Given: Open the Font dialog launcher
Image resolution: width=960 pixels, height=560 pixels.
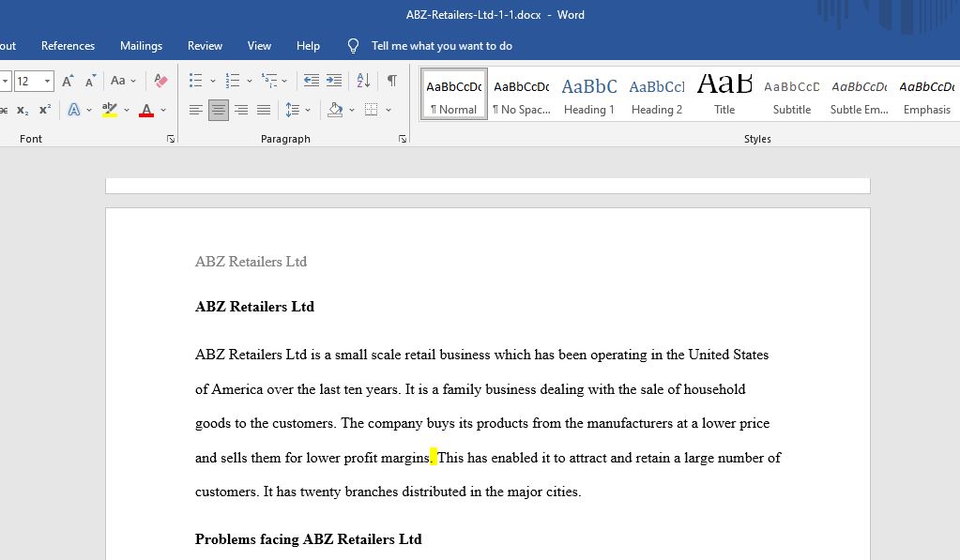Looking at the screenshot, I should click(x=171, y=139).
